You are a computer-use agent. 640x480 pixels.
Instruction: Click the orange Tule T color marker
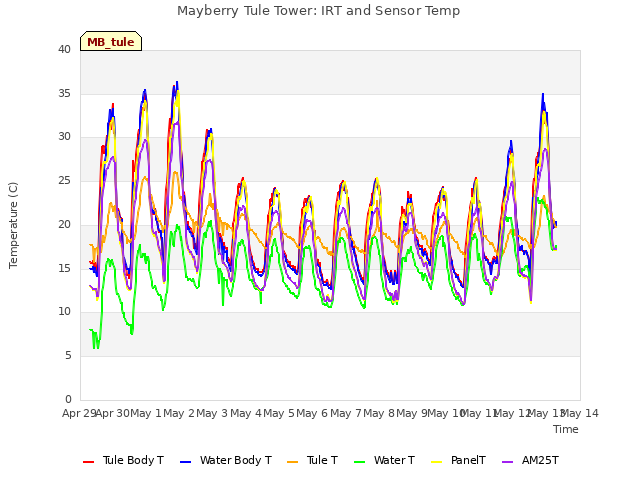(293, 462)
